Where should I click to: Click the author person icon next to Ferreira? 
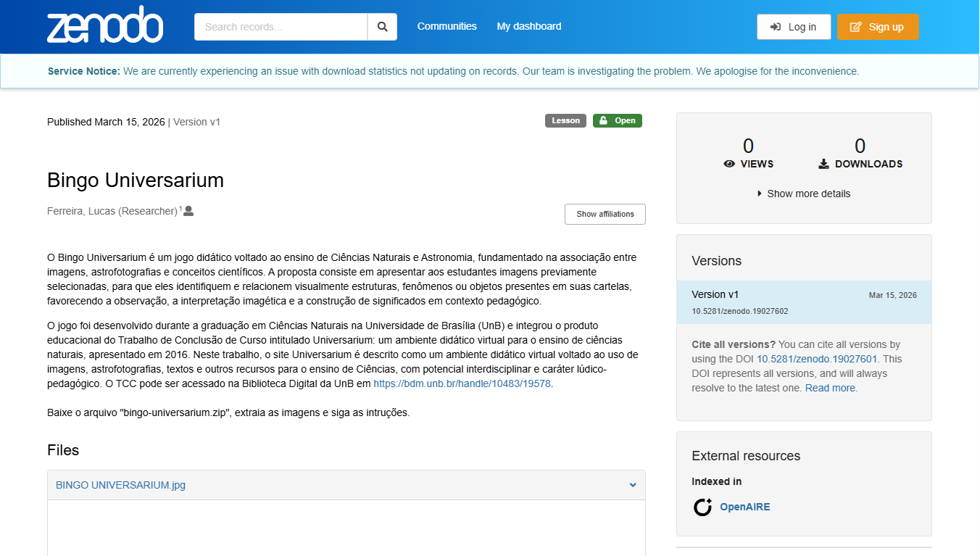tap(188, 211)
